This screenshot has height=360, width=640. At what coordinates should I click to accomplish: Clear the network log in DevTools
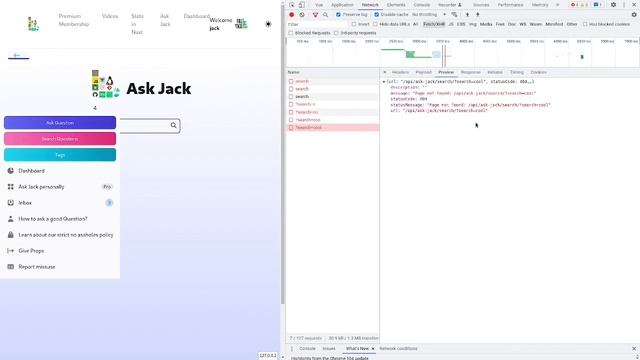(x=302, y=15)
